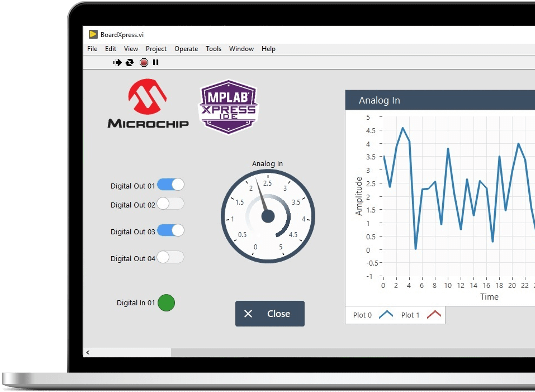Viewport: 535px width, 392px height.
Task: Open the File menu
Action: [x=92, y=49]
